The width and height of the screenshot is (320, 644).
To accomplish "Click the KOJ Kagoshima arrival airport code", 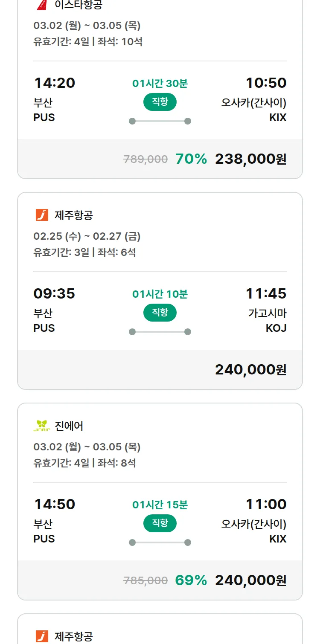I will click(x=276, y=328).
